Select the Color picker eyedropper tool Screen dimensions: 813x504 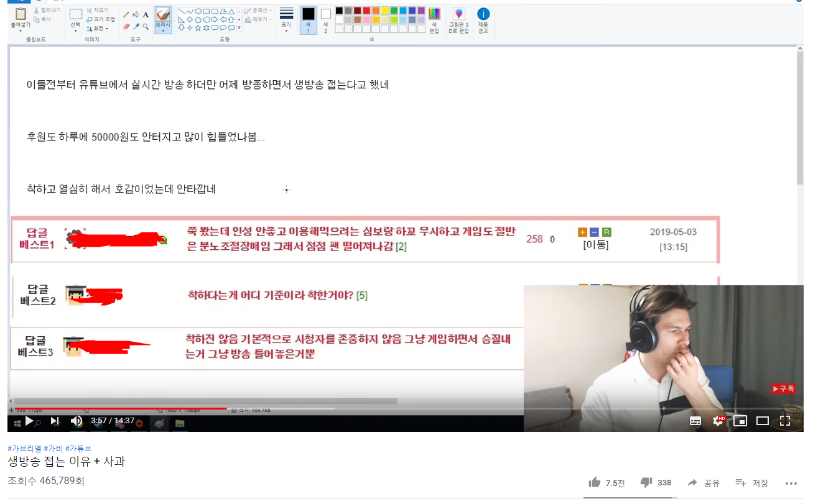136,27
